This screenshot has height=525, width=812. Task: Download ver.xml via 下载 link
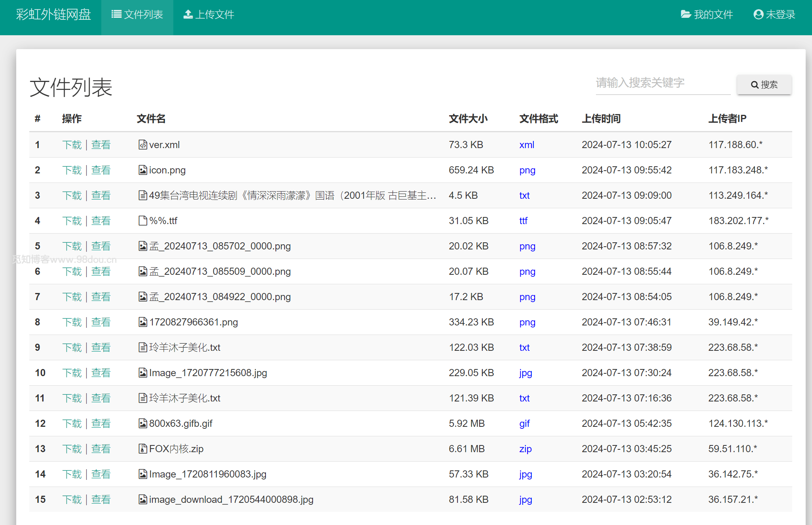72,145
